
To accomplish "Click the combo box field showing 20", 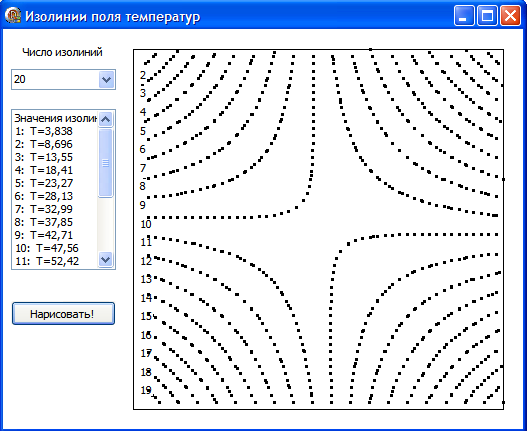I will (x=64, y=80).
